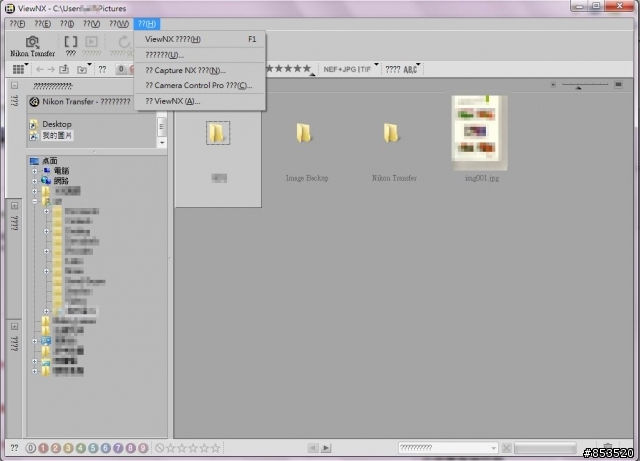Click the ABC sort order icon
The width and height of the screenshot is (640, 461).
(x=410, y=69)
